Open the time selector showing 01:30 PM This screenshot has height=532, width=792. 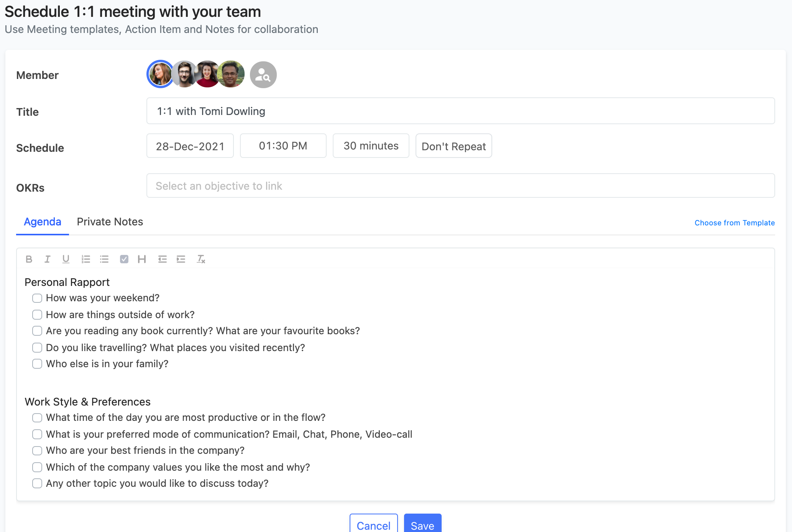pos(283,146)
